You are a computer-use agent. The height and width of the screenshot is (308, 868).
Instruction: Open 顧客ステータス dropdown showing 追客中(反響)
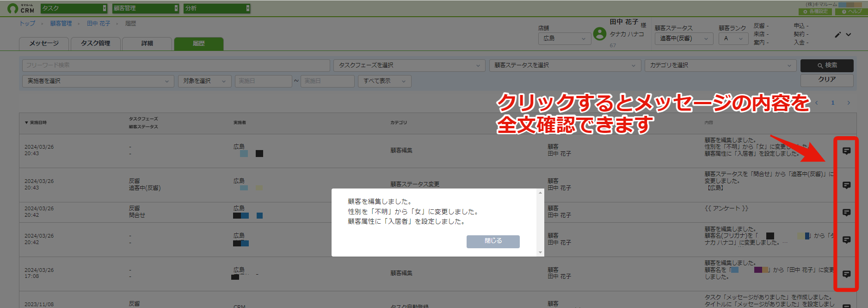tap(684, 38)
